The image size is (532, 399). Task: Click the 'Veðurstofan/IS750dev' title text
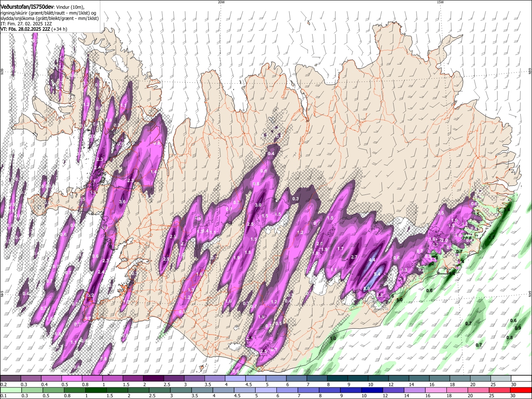(27, 7)
